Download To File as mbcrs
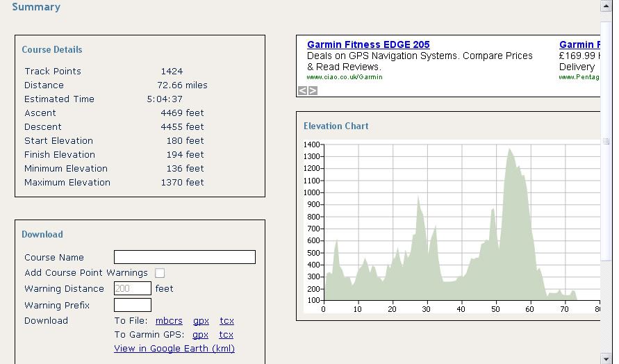Screen dimensions: 619x364 pyautogui.click(x=169, y=320)
